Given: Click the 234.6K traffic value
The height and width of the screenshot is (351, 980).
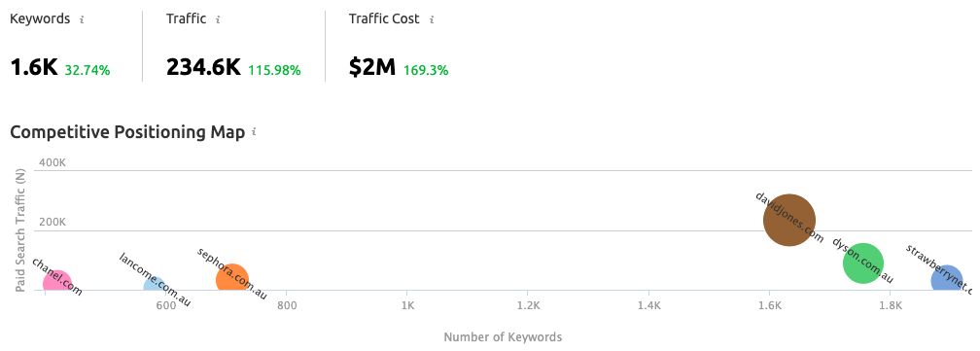Looking at the screenshot, I should click(x=204, y=67).
